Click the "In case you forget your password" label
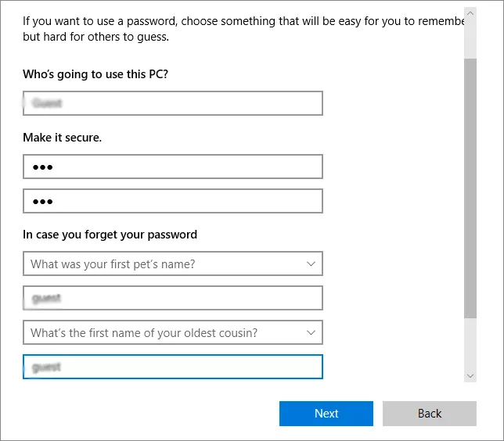This screenshot has width=504, height=441. coord(110,235)
